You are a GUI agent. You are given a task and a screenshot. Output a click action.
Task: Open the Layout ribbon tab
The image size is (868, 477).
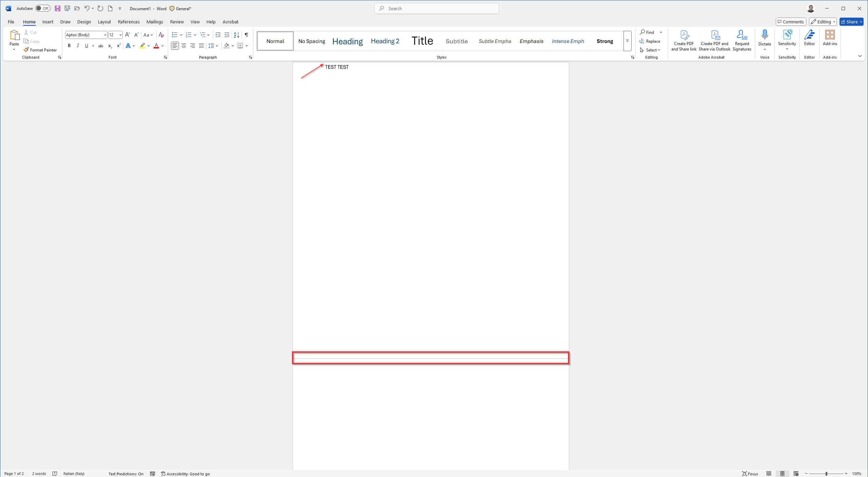(104, 22)
